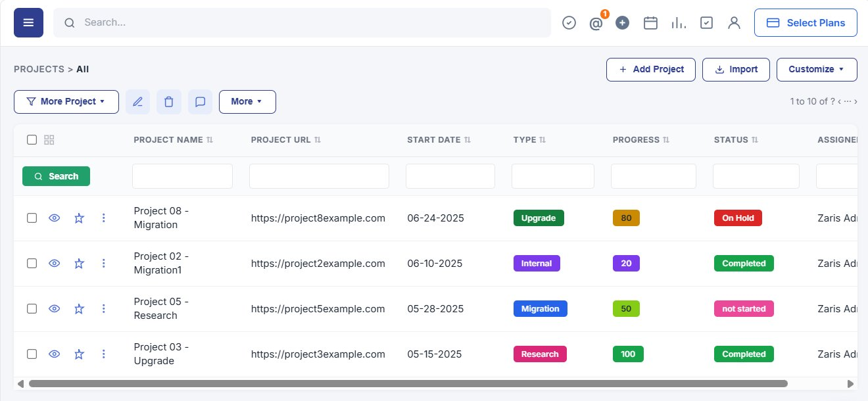The image size is (868, 401).
Task: Click the scrollbar right arrow
Action: point(851,383)
